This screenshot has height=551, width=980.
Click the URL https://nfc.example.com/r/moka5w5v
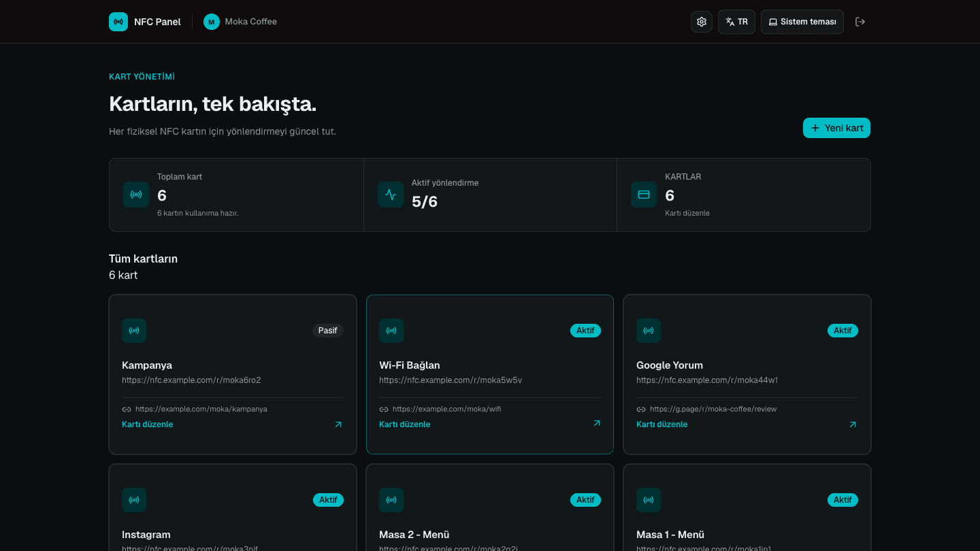(x=451, y=380)
